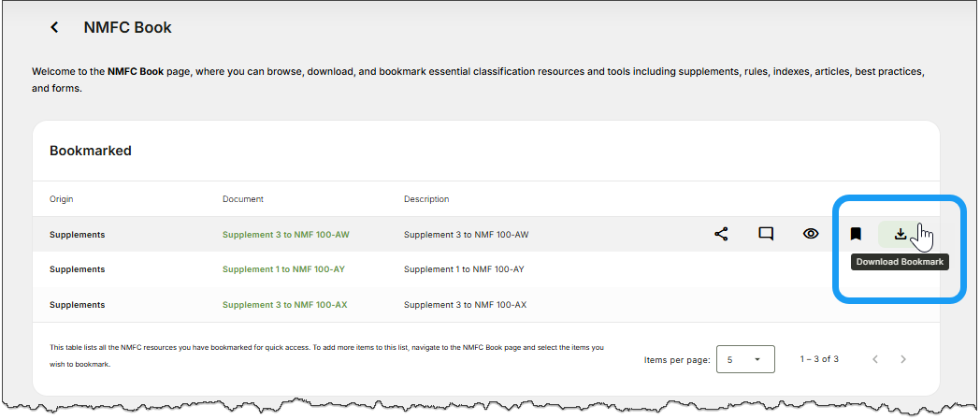Open the Supplement 1 to NMF 100-AY link

(x=283, y=269)
